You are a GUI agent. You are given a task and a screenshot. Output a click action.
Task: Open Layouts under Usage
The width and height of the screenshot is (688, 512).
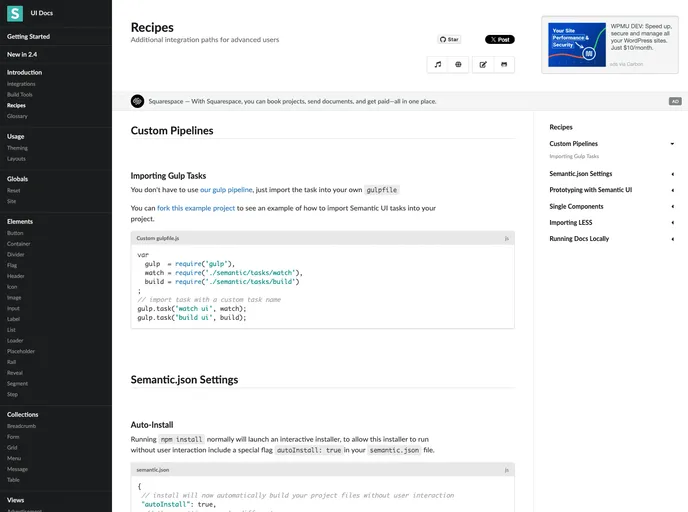click(x=16, y=159)
